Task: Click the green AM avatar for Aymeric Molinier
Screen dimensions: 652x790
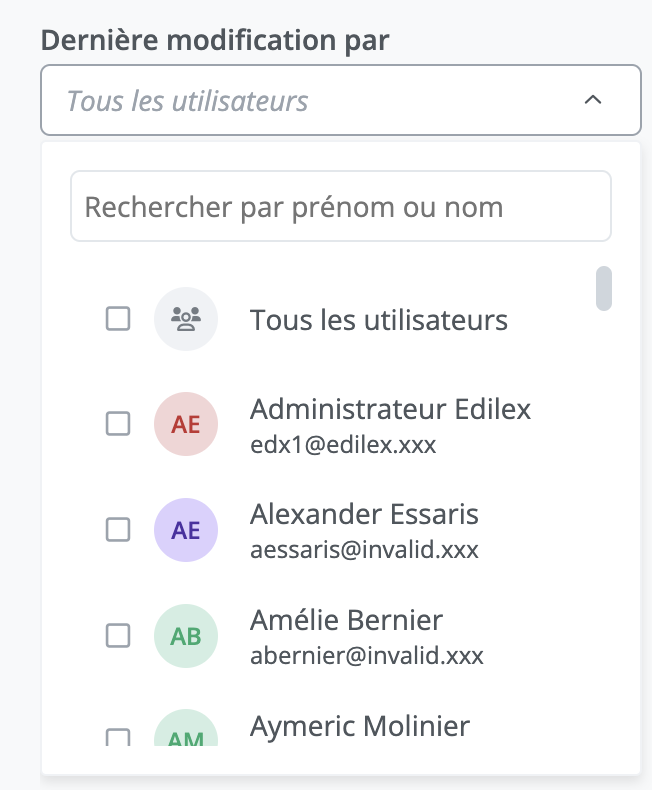Action: tap(186, 734)
